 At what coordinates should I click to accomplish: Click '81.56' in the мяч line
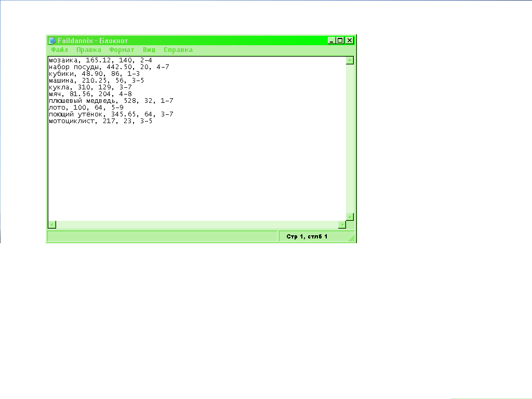tap(80, 94)
